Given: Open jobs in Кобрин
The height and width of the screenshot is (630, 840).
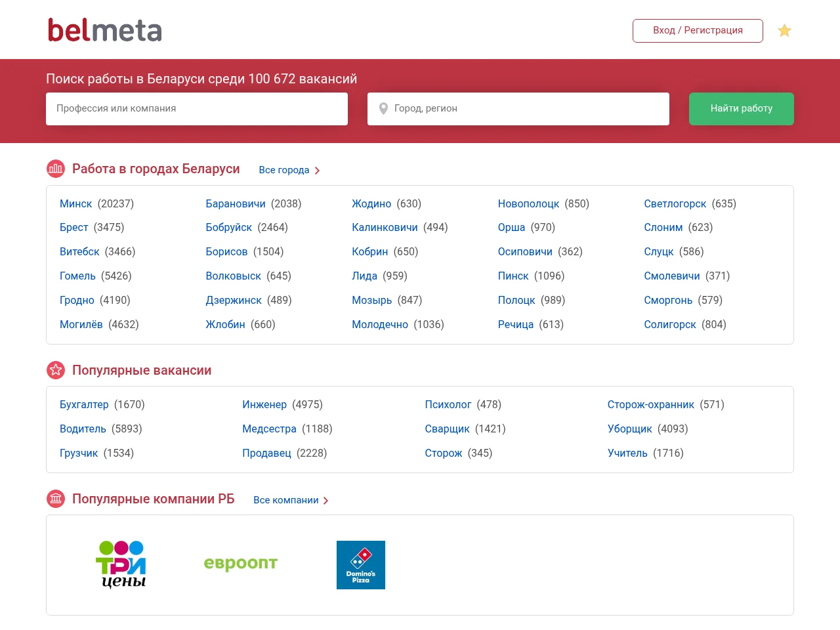Looking at the screenshot, I should point(370,251).
